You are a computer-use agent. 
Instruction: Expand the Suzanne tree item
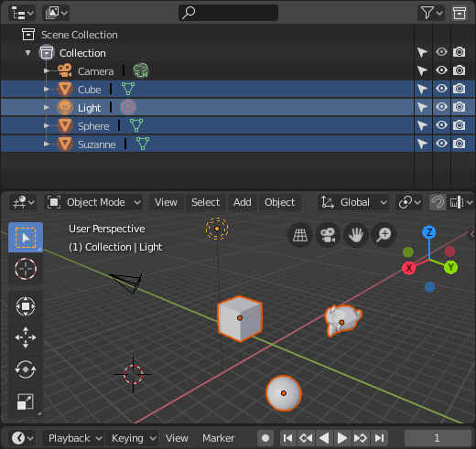pos(46,144)
